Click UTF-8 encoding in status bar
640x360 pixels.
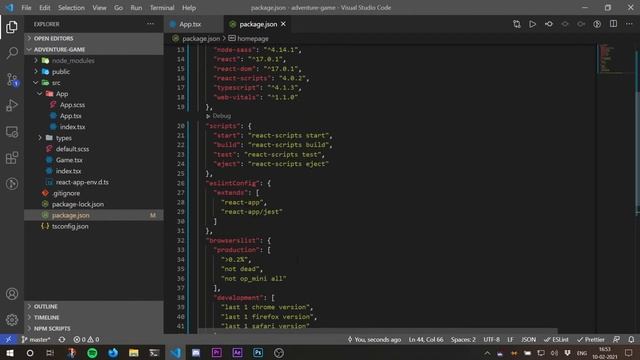[x=491, y=340]
